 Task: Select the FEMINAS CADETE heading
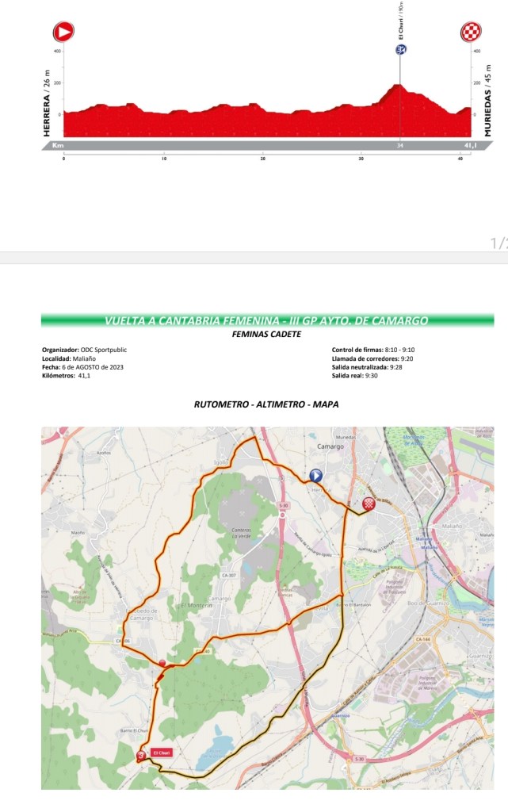[x=267, y=334]
